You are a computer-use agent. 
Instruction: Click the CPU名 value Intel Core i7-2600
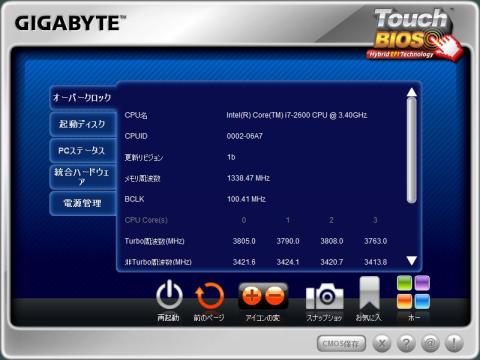point(297,115)
